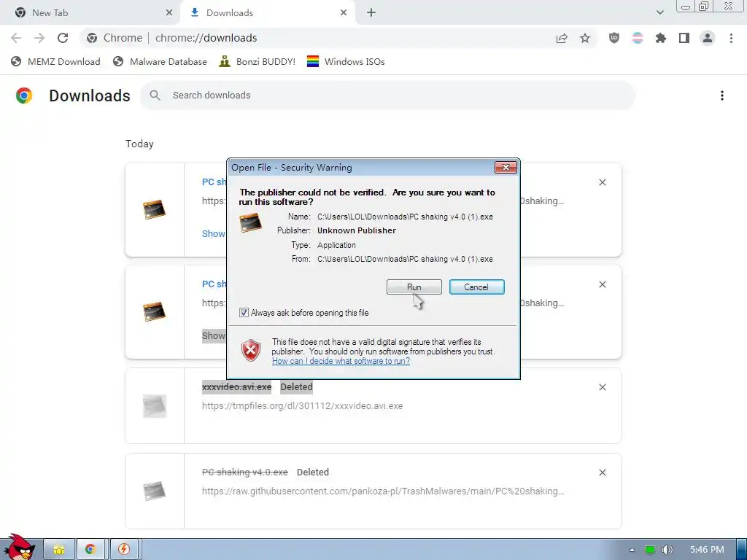Click the strikethrough PC shaking v4.0.exe name
Viewport: 747px width, 560px height.
tap(245, 472)
